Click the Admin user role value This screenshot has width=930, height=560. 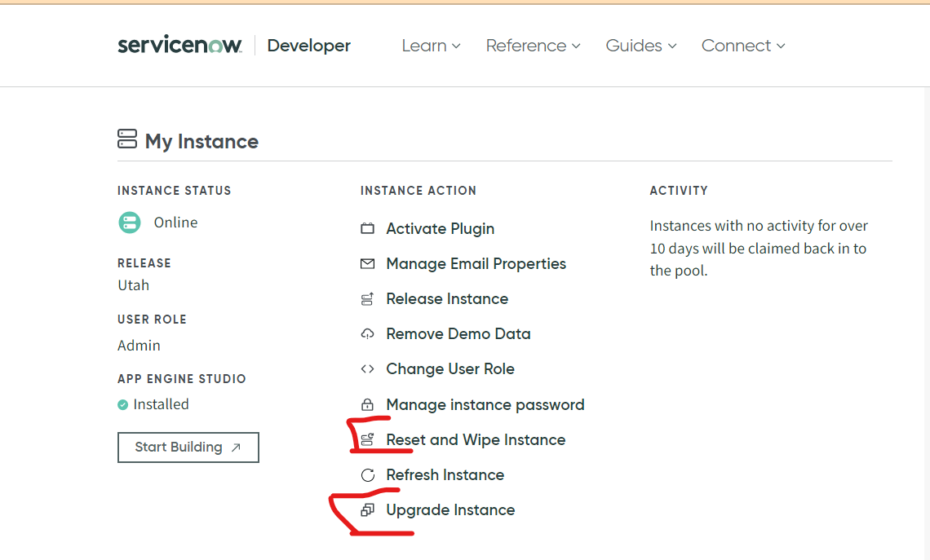(x=139, y=346)
